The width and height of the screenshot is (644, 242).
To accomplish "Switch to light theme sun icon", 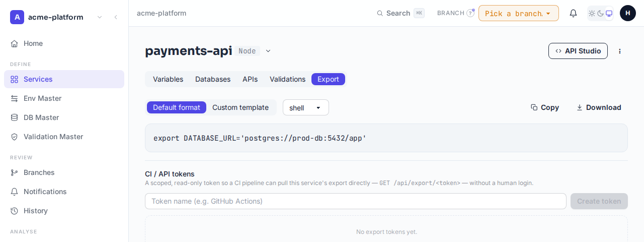I will tap(592, 13).
